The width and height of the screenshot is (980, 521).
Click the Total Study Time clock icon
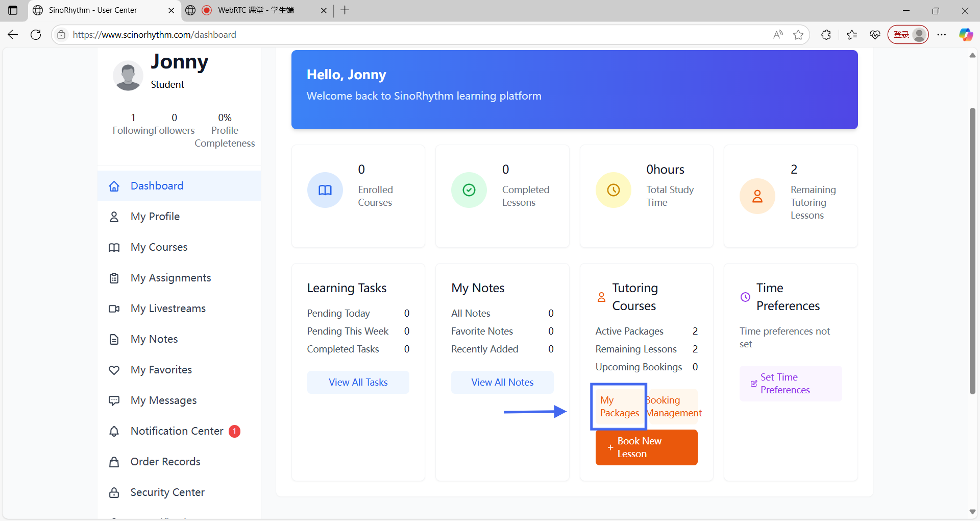click(x=614, y=190)
